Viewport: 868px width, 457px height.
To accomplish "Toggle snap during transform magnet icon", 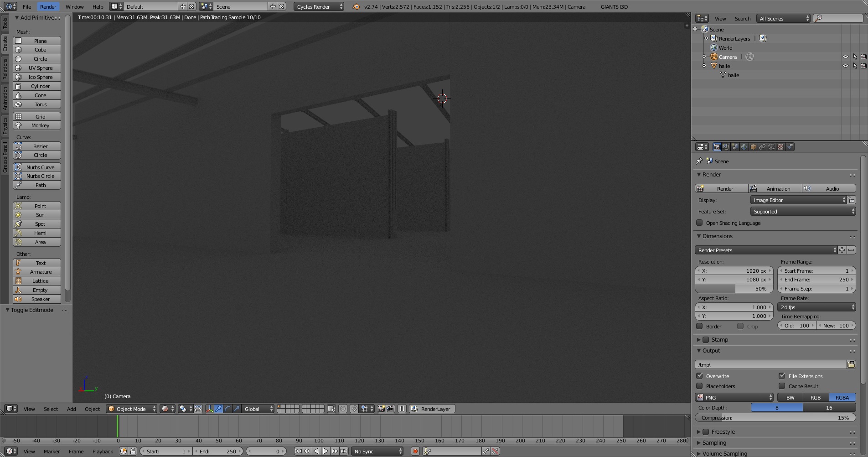I will 354,409.
